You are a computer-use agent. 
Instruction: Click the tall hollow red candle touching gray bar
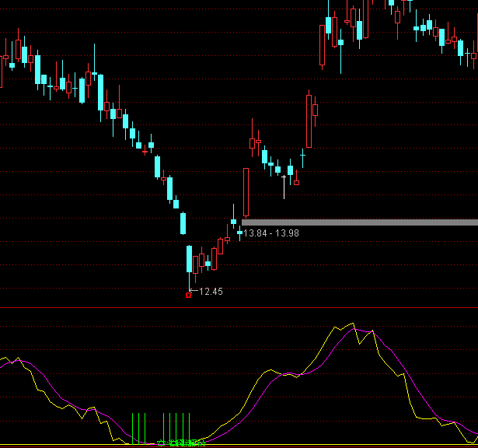tap(246, 192)
